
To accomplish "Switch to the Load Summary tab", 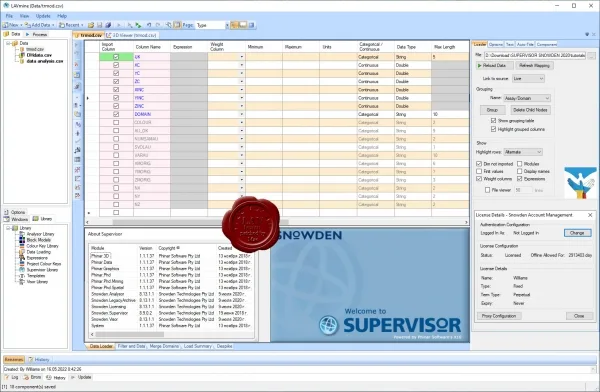I will pos(197,346).
